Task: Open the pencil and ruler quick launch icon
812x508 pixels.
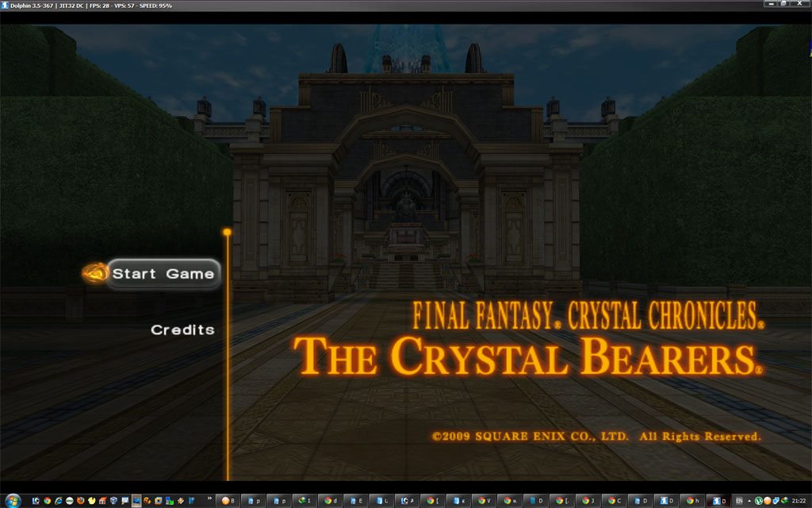Action: coord(180,501)
